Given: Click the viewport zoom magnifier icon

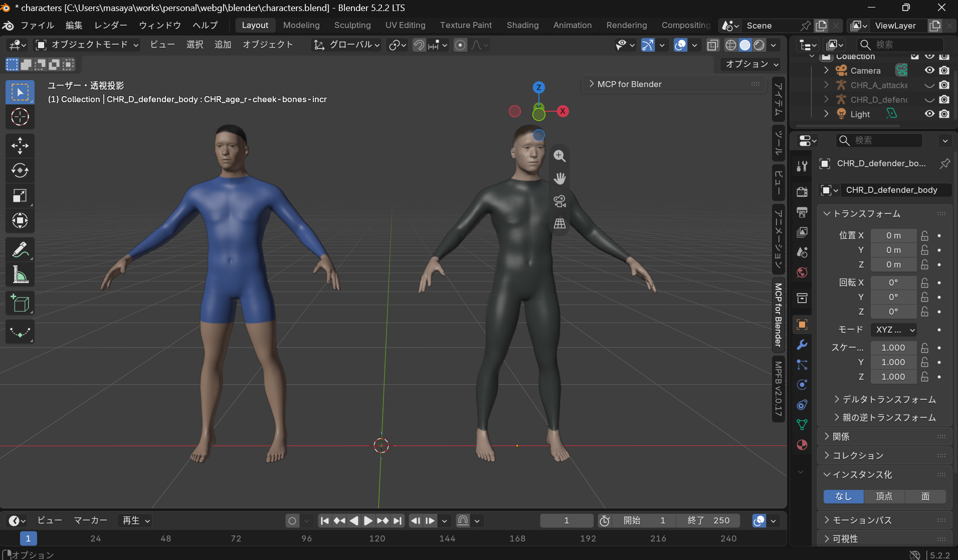Looking at the screenshot, I should (x=559, y=156).
